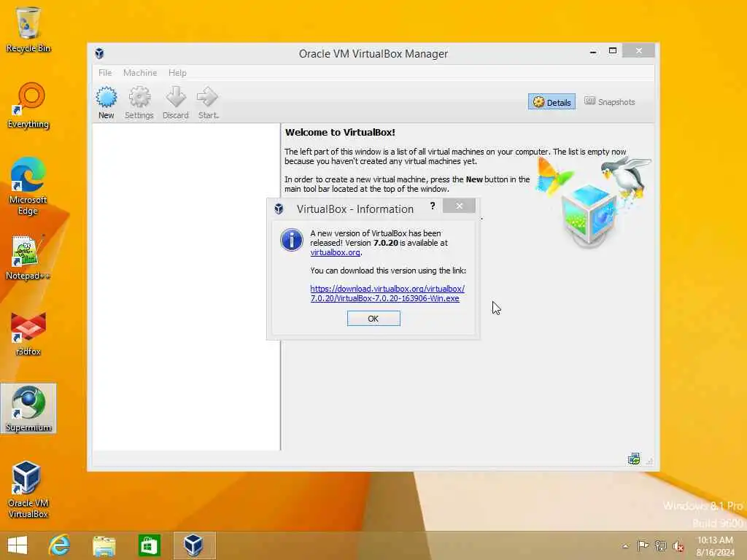Click the VirtualBox welcome mascot illustration
747x560 pixels.
592,201
